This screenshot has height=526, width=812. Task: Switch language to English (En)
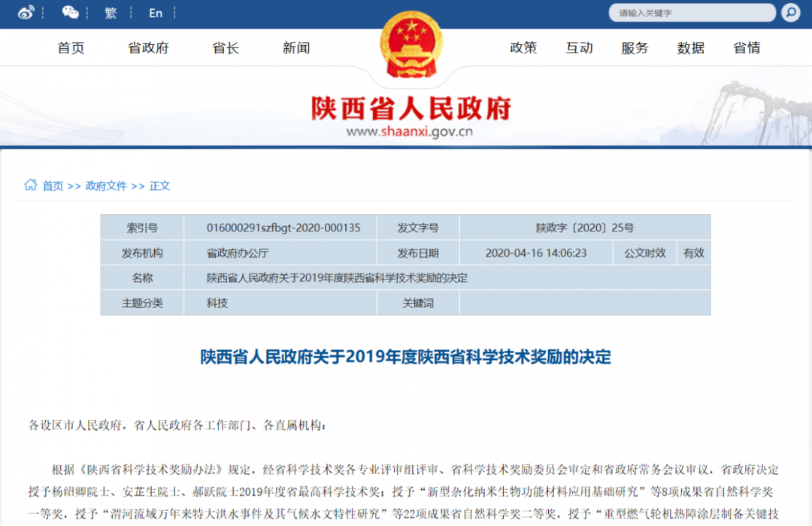[x=156, y=13]
